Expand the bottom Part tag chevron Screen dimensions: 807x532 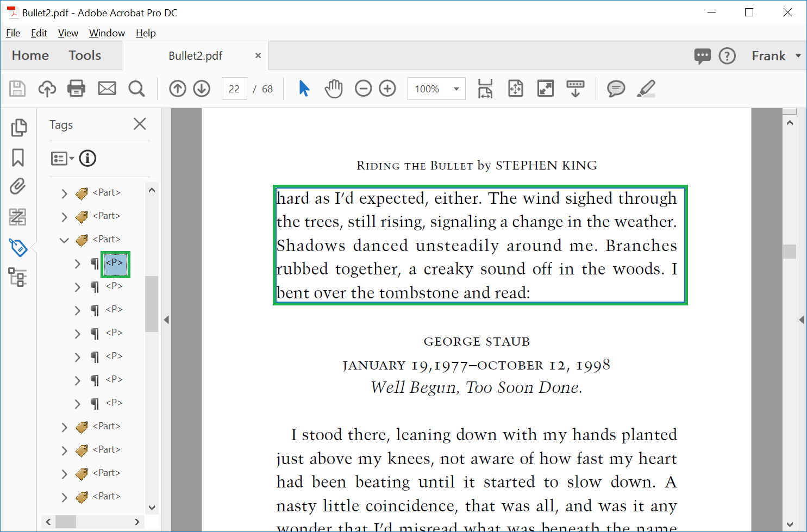coord(64,497)
